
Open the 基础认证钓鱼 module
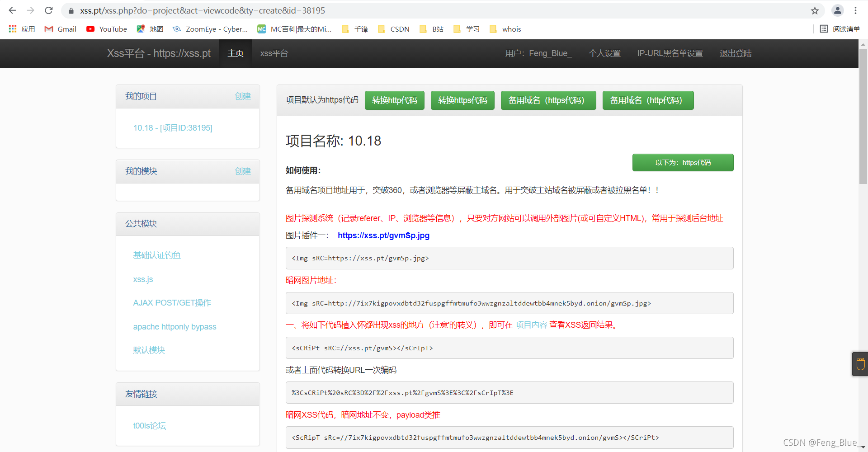(x=157, y=255)
